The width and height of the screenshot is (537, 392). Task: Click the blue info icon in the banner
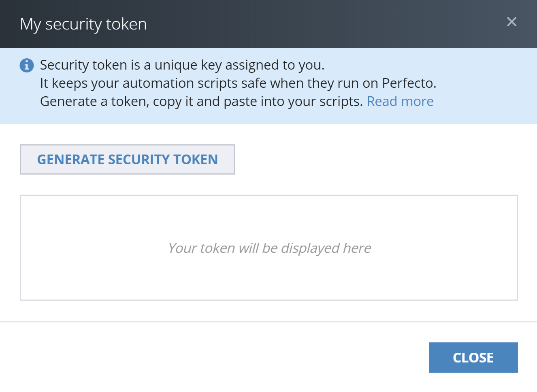27,65
